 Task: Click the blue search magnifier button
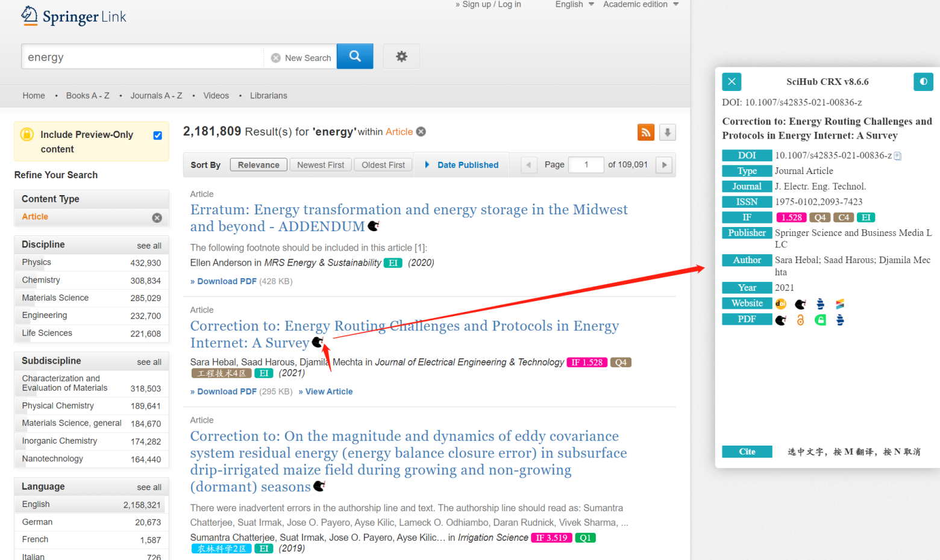[x=355, y=56]
